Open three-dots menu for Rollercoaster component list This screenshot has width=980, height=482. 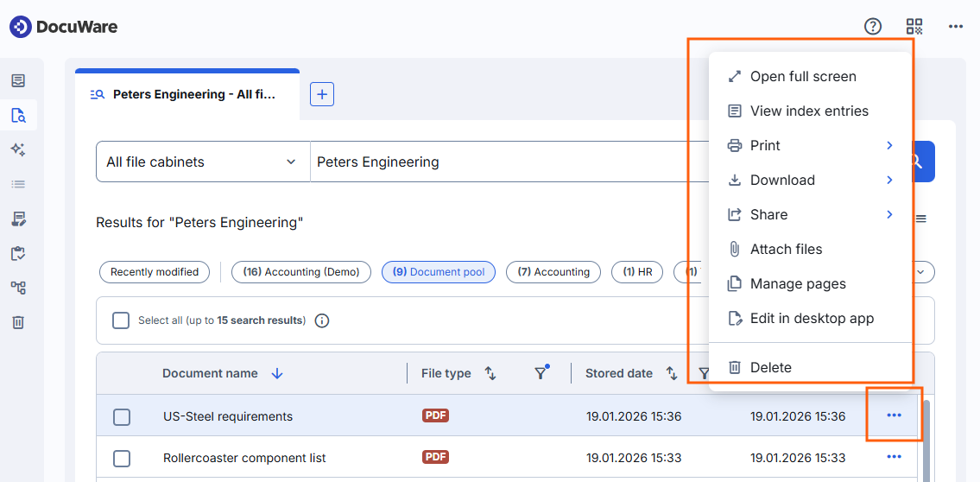pyautogui.click(x=895, y=457)
